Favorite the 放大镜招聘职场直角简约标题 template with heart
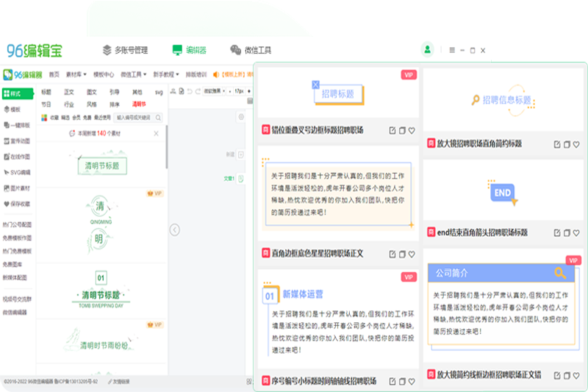 click(577, 143)
